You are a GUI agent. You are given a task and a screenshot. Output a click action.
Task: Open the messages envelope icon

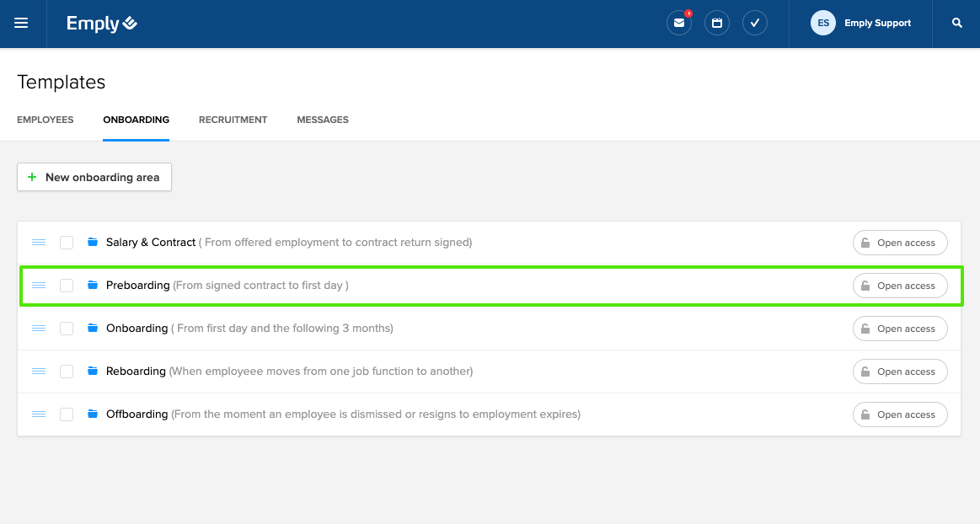(x=678, y=24)
